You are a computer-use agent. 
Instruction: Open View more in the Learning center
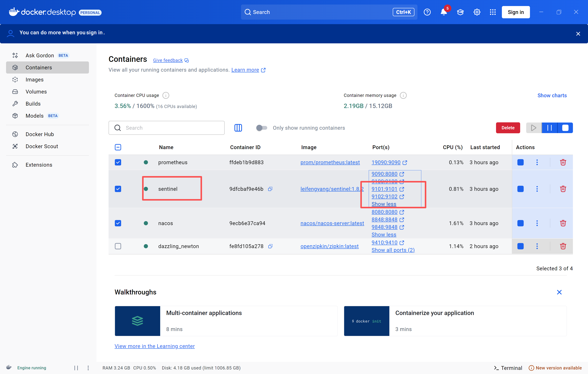[x=155, y=346]
